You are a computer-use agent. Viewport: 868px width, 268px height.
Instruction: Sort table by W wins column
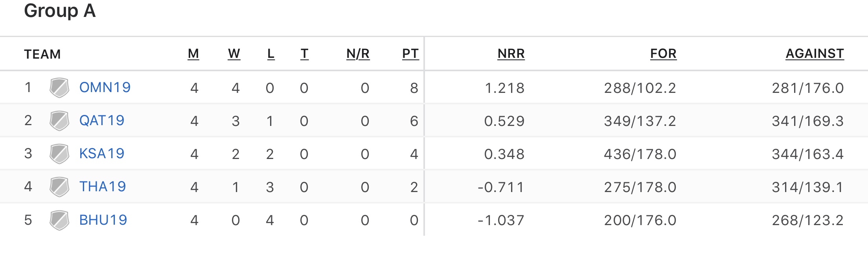(x=234, y=54)
